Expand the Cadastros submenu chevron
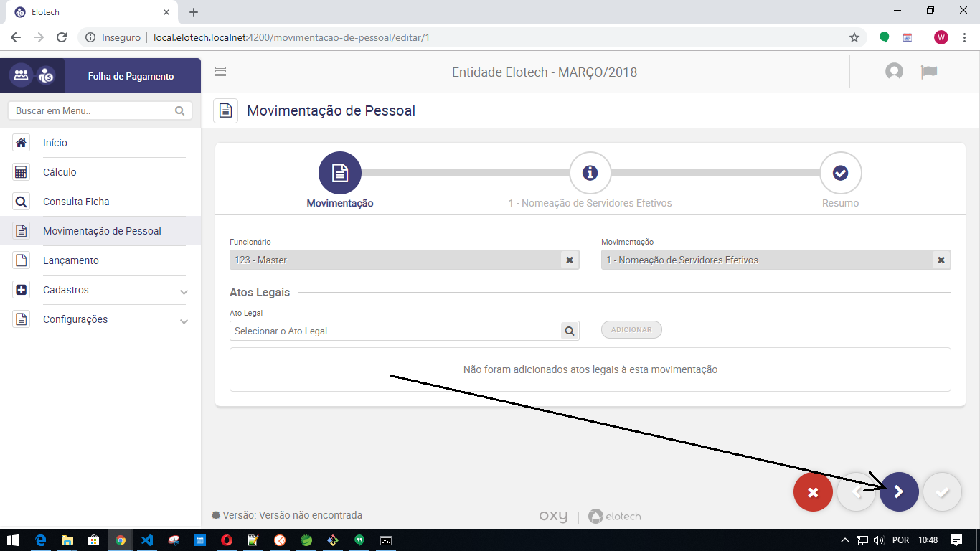This screenshot has width=980, height=551. [x=184, y=291]
